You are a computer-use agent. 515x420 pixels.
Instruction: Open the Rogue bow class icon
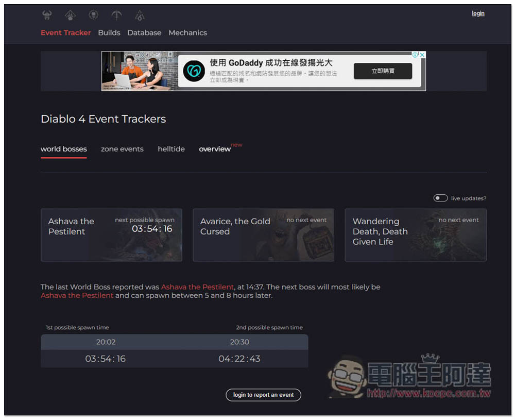point(116,15)
